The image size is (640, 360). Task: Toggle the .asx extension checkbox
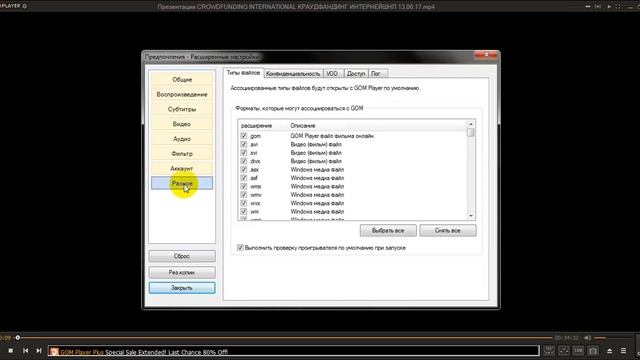tap(244, 169)
